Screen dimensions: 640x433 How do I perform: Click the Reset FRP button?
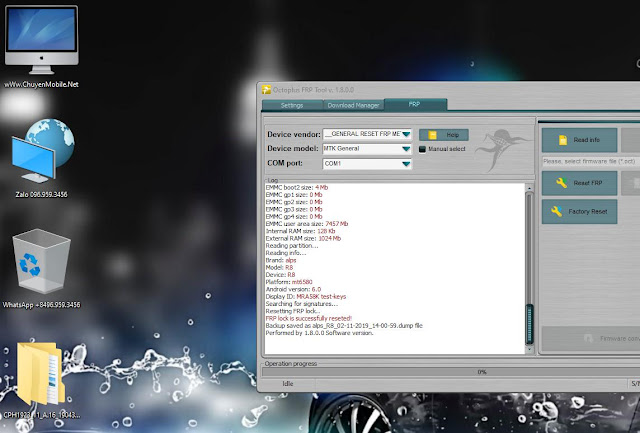[x=579, y=183]
